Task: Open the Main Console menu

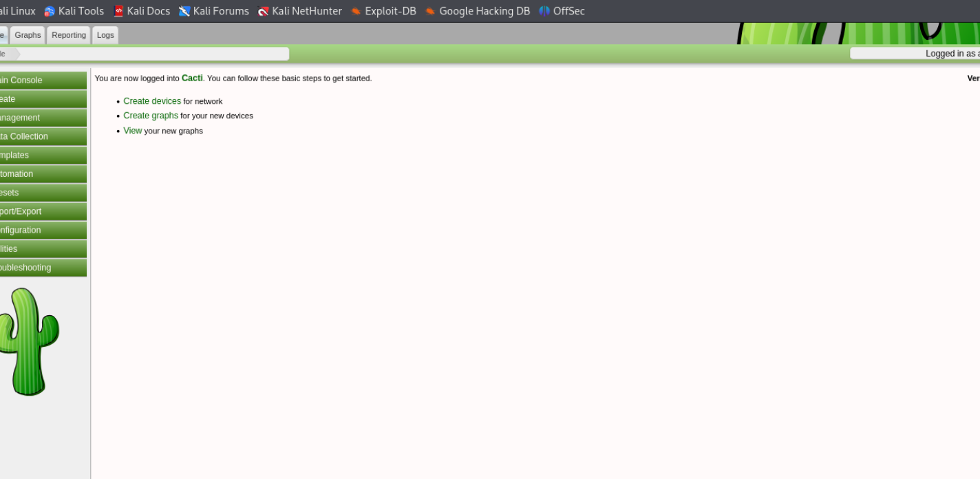Action: (x=43, y=81)
